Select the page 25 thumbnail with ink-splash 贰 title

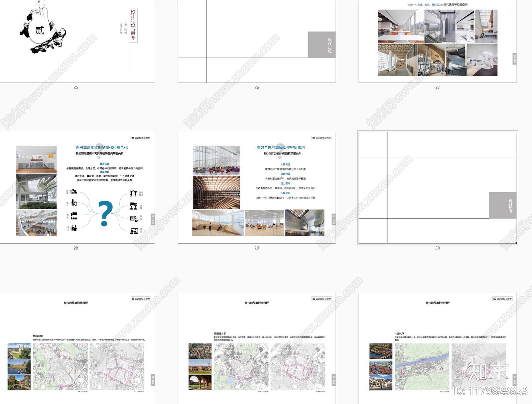77,41
